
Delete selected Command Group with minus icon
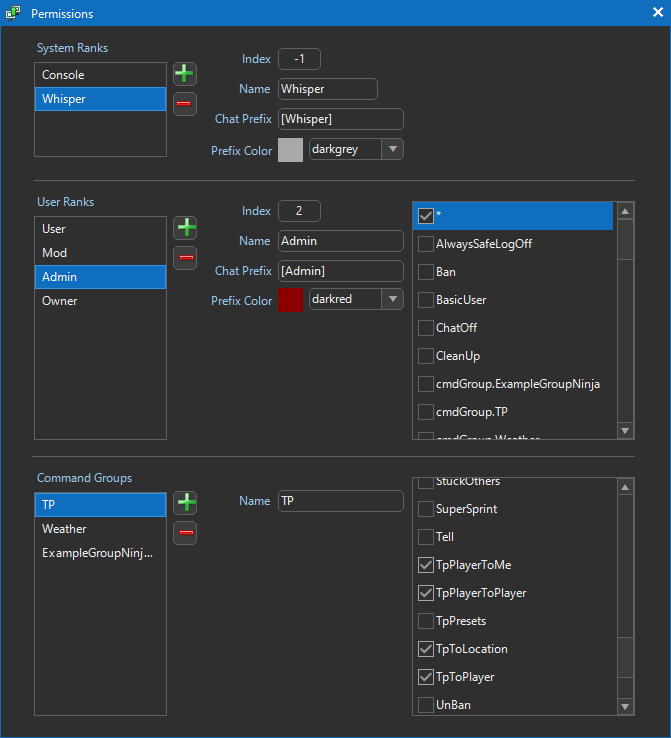click(185, 532)
